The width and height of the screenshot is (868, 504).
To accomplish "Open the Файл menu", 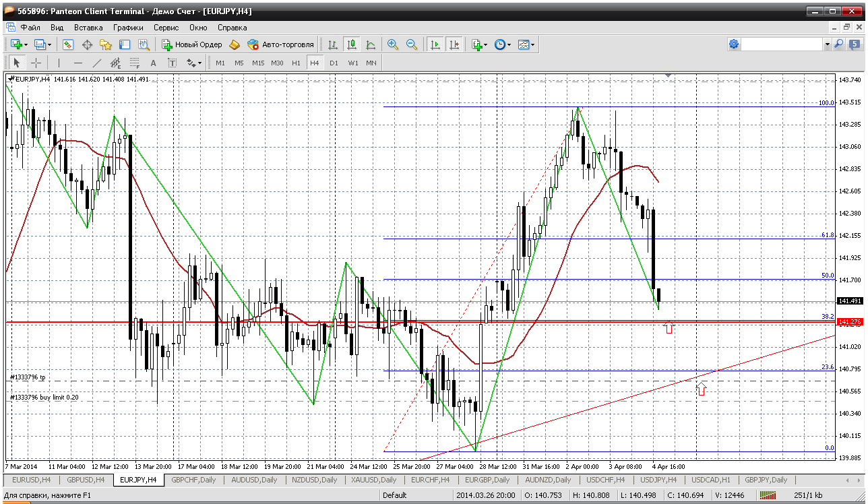I will (x=30, y=28).
